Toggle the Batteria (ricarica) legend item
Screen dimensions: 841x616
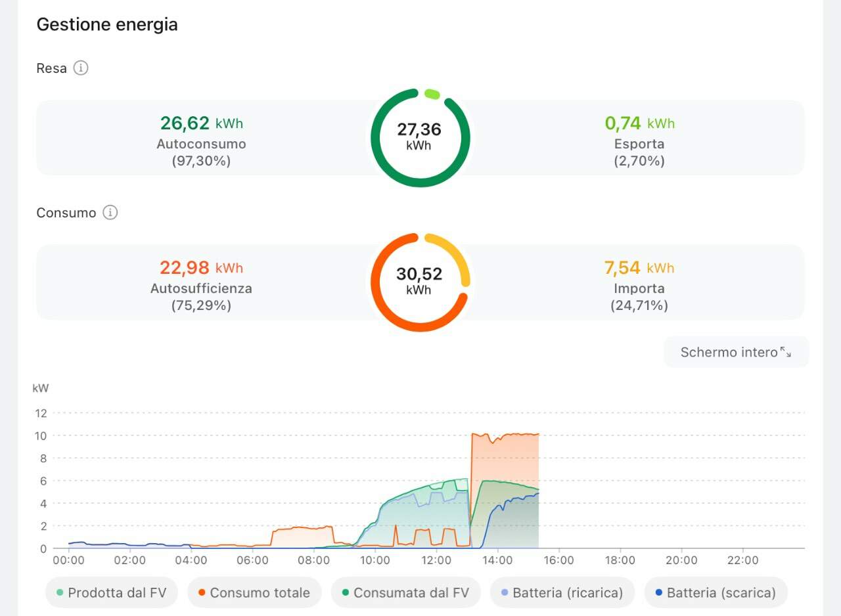562,592
